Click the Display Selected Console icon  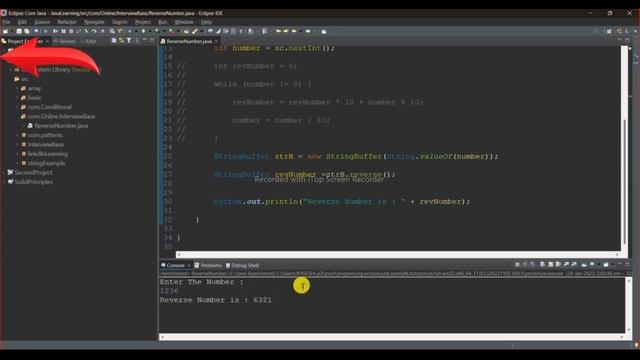(592, 264)
